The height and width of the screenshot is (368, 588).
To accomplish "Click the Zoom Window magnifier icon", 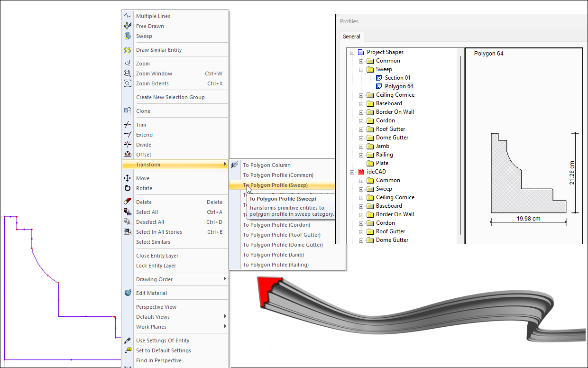I will point(128,74).
